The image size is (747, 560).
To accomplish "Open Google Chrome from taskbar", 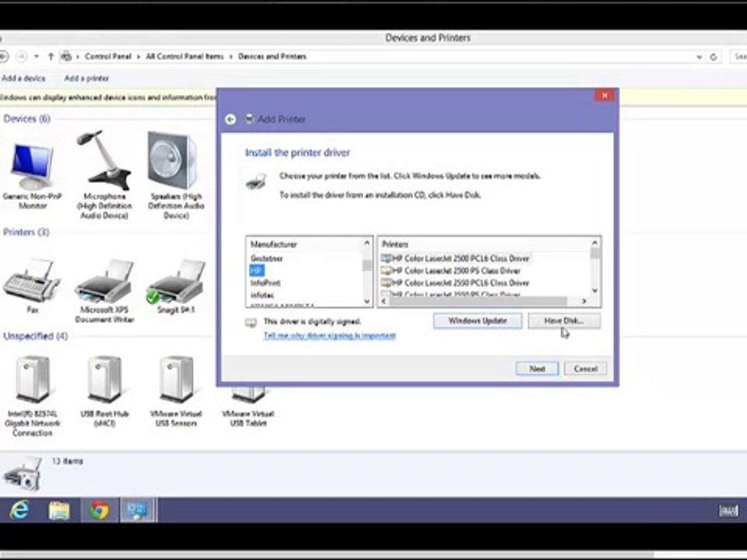I will [99, 510].
